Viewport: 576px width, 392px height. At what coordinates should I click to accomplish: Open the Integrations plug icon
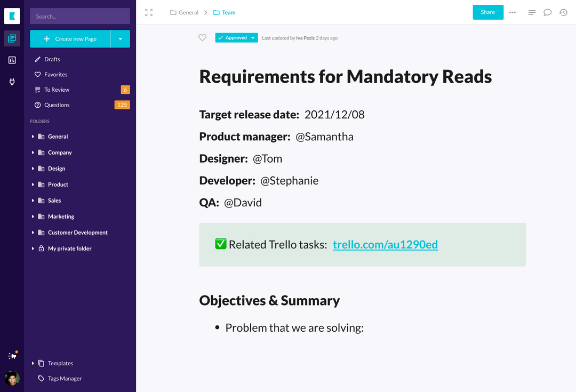[x=12, y=81]
